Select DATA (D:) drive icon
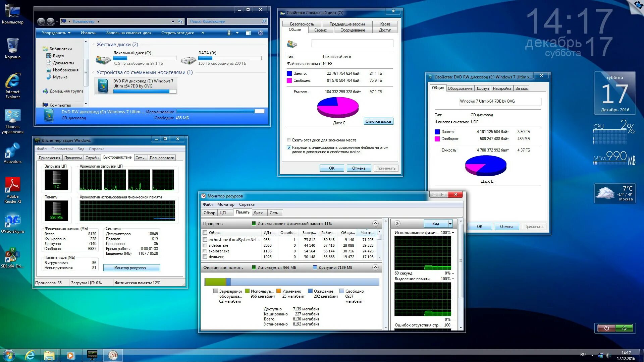 tap(189, 60)
